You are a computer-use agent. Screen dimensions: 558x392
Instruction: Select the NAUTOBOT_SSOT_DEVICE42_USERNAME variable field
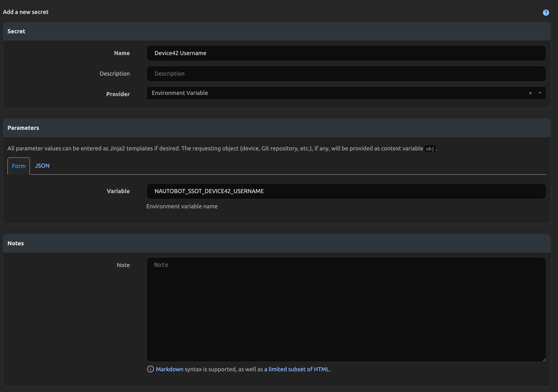tap(346, 191)
